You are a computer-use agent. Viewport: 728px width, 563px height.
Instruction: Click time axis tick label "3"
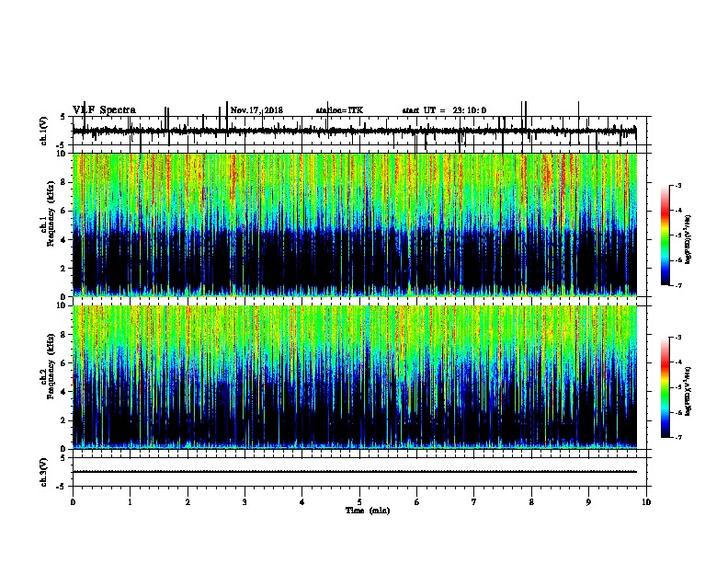245,502
